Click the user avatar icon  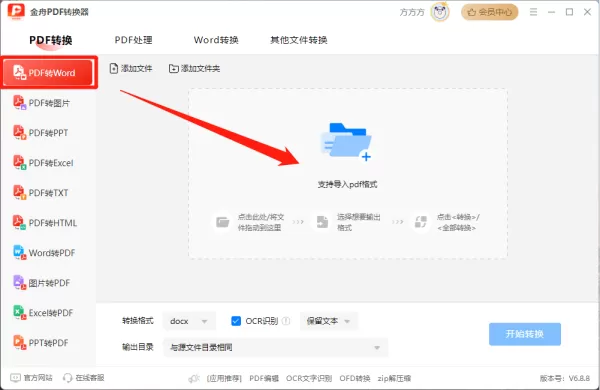[440, 12]
